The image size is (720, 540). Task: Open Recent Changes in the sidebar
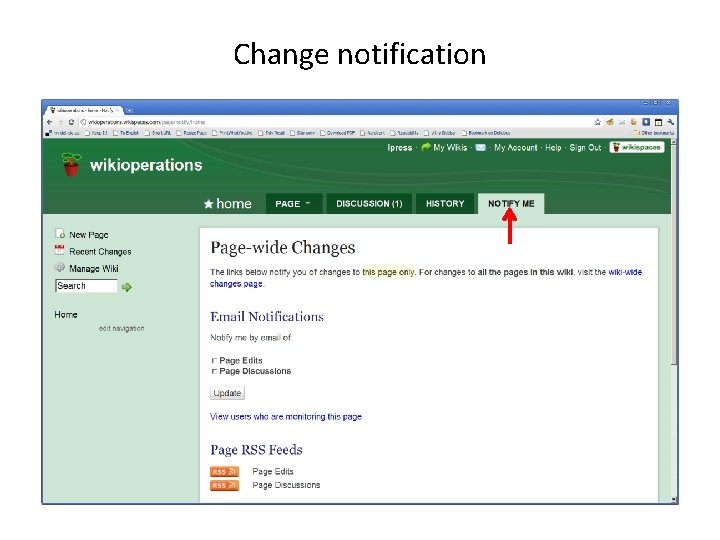pos(100,252)
